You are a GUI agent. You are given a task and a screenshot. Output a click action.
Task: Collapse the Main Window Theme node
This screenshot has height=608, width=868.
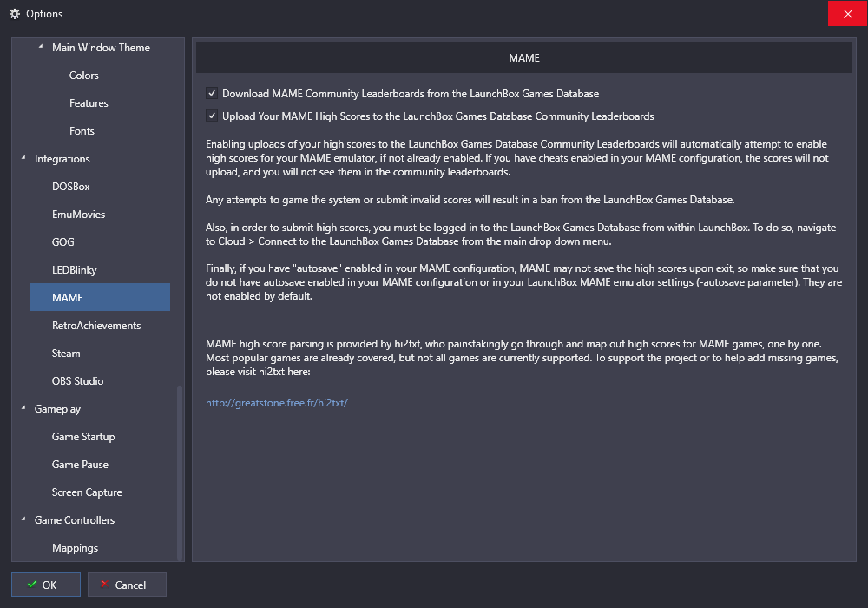(41, 47)
